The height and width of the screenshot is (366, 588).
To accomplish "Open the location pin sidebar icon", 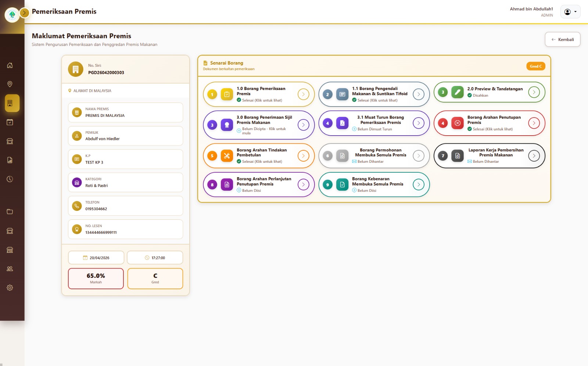I will coord(10,84).
